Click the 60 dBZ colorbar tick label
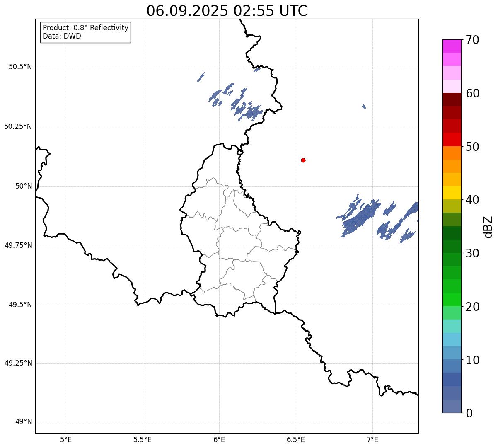498x448 pixels. 472,93
